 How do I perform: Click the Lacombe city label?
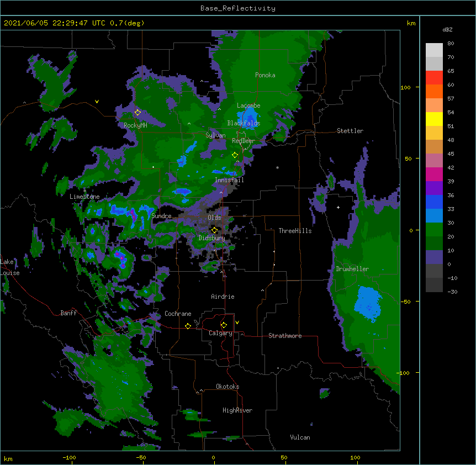tap(248, 105)
